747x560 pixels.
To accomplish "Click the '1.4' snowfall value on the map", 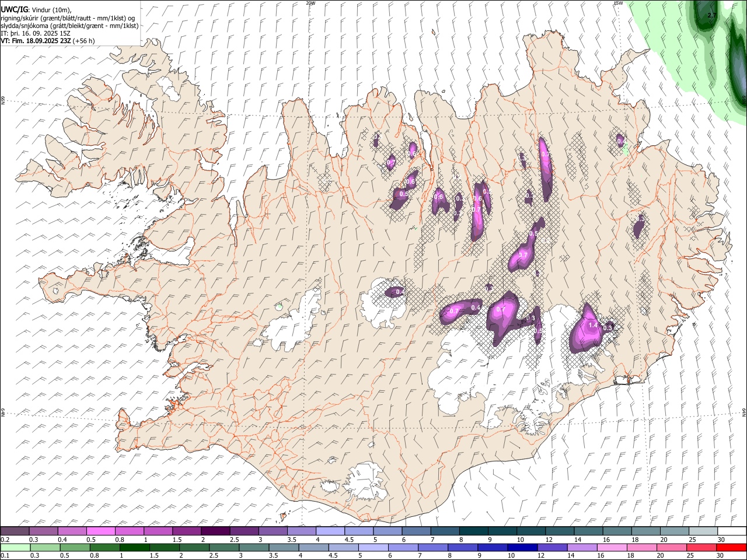I will coord(594,325).
